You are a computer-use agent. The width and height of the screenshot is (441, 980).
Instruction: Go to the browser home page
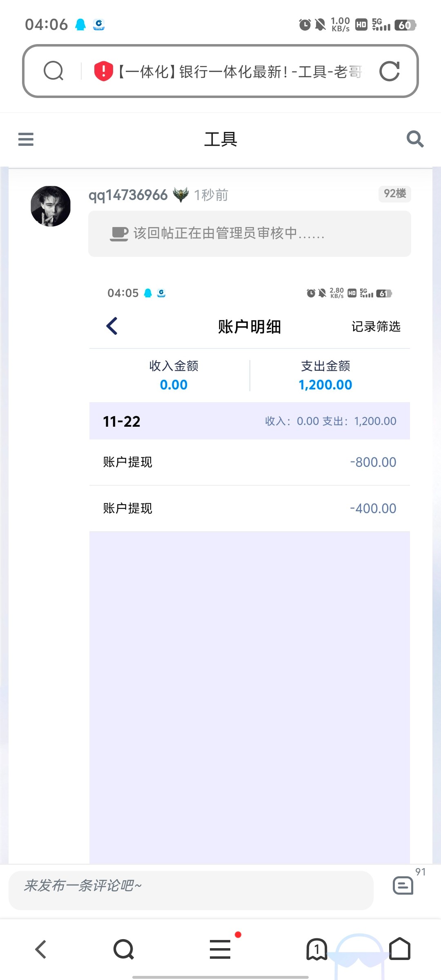coord(400,949)
